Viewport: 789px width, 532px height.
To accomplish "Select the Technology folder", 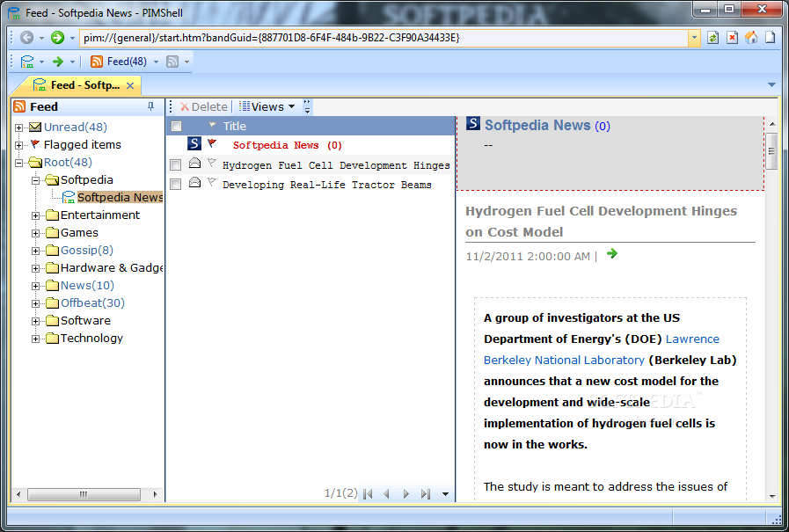I will 91,338.
